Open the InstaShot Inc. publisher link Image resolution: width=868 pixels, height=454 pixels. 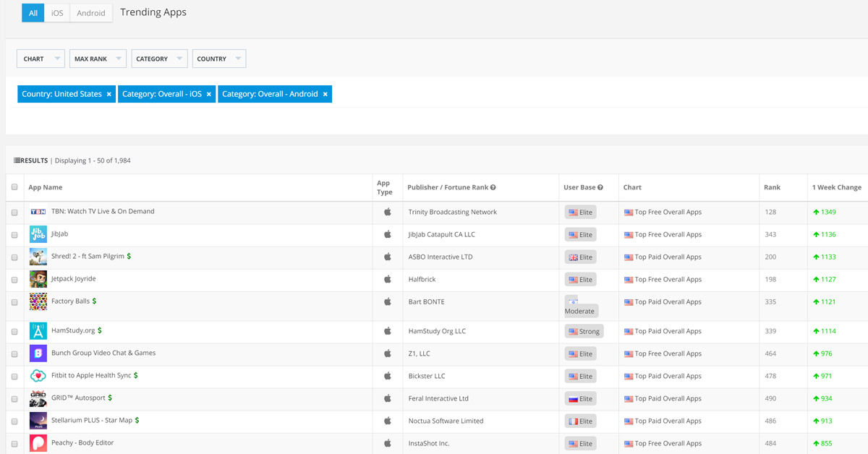click(x=429, y=443)
